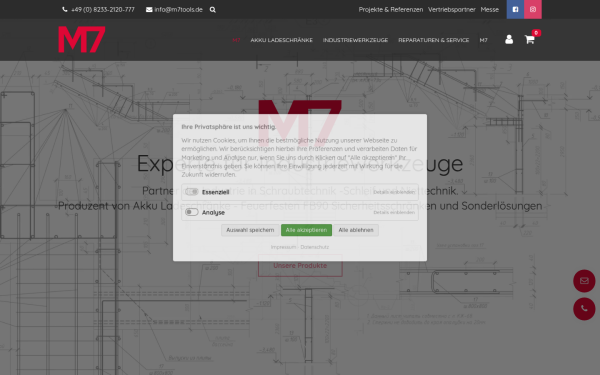Open the search magnifier icon
The height and width of the screenshot is (375, 600).
pos(213,10)
